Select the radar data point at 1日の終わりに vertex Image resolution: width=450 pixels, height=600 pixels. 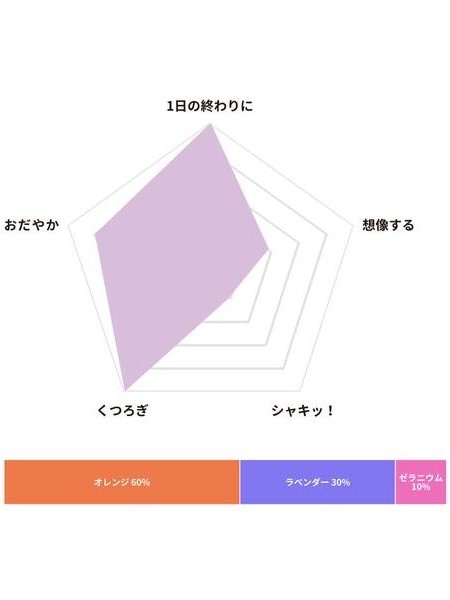210,124
